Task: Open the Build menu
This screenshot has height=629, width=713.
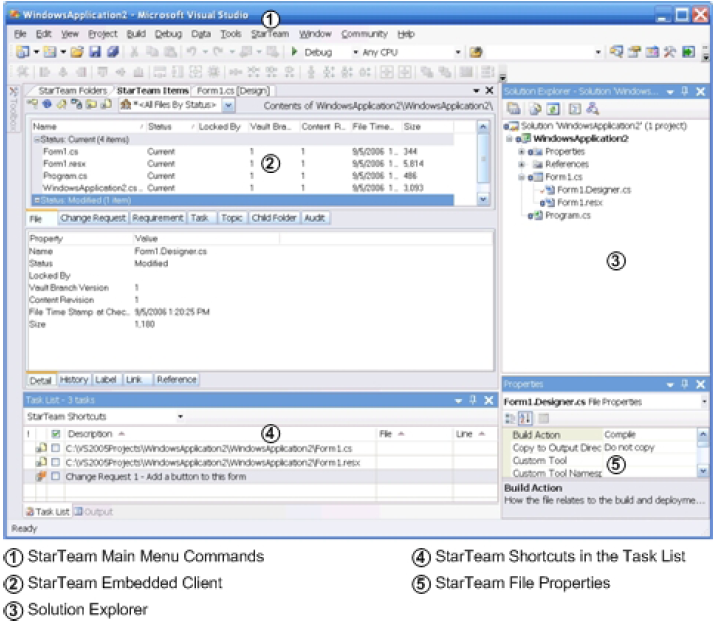Action: tap(136, 34)
